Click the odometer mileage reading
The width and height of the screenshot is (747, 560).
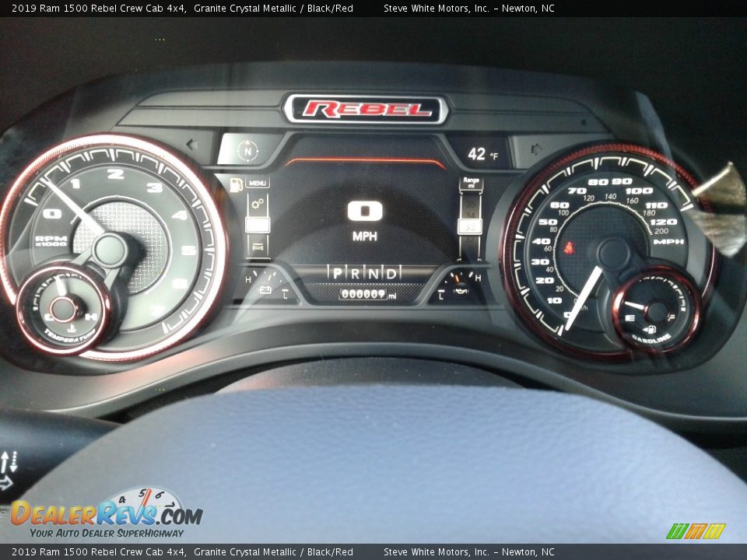364,295
